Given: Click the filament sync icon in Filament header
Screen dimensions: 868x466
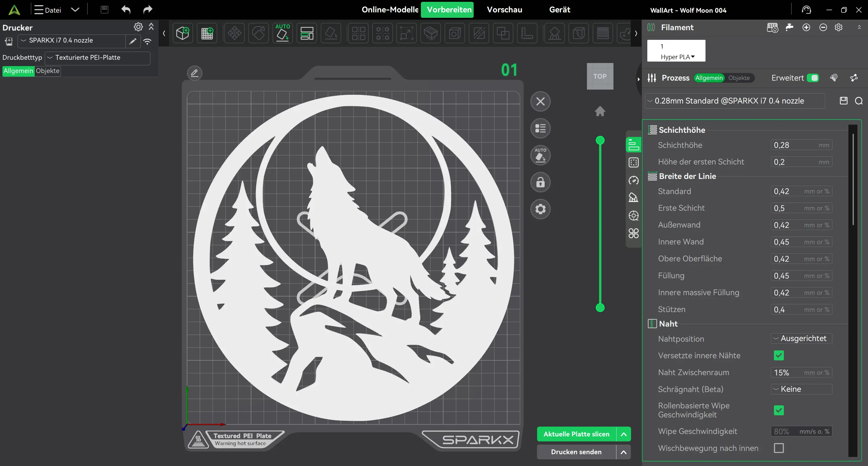Looking at the screenshot, I should click(772, 27).
